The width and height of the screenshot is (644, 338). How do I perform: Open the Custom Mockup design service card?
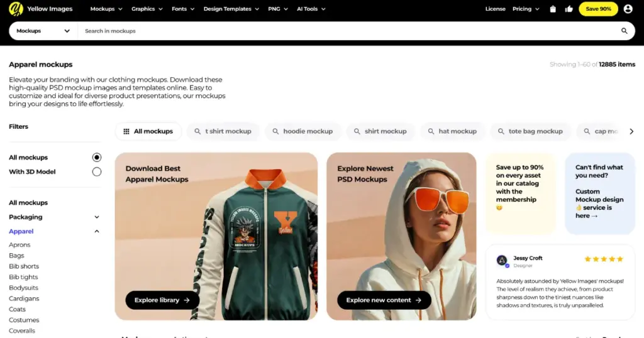600,193
